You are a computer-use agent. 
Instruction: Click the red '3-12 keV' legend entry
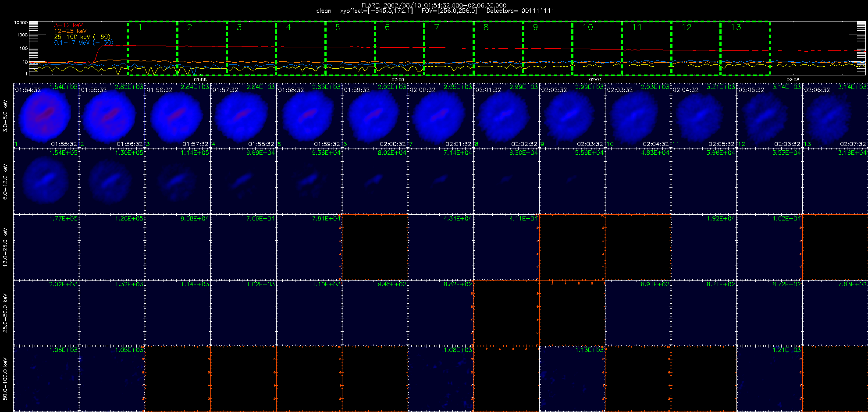tap(68, 25)
